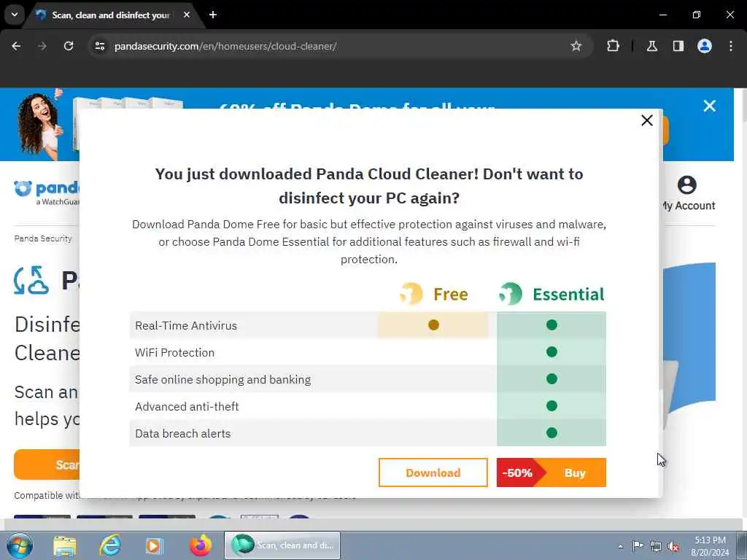Viewport: 747px width, 560px height.
Task: Launch Internet Explorer from the taskbar
Action: click(x=110, y=545)
